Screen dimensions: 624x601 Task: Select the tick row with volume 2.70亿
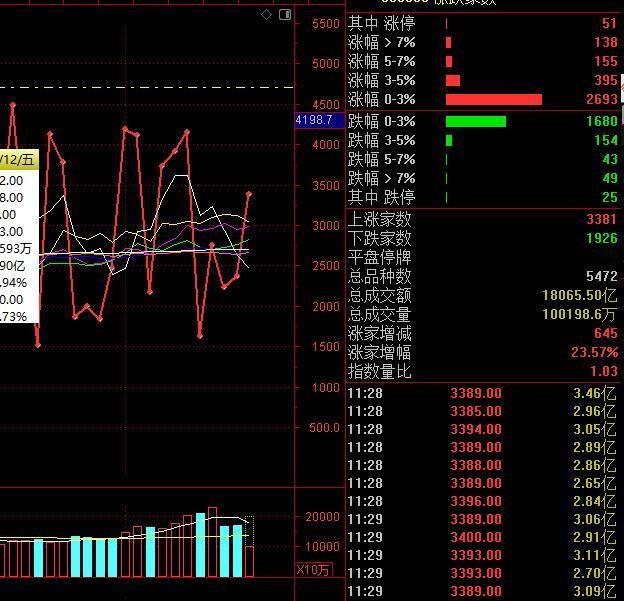482,573
